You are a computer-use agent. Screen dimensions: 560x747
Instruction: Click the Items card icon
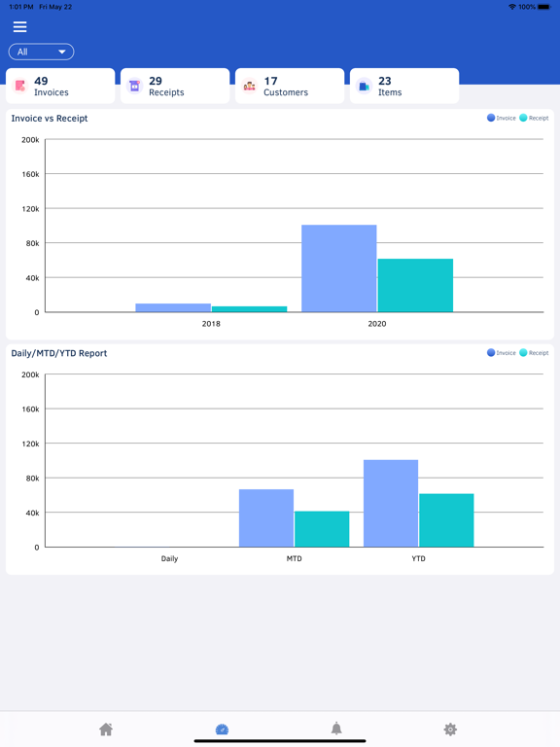tap(365, 87)
